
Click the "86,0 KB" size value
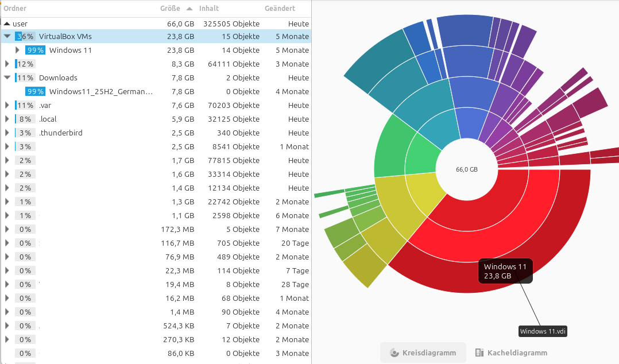[181, 353]
